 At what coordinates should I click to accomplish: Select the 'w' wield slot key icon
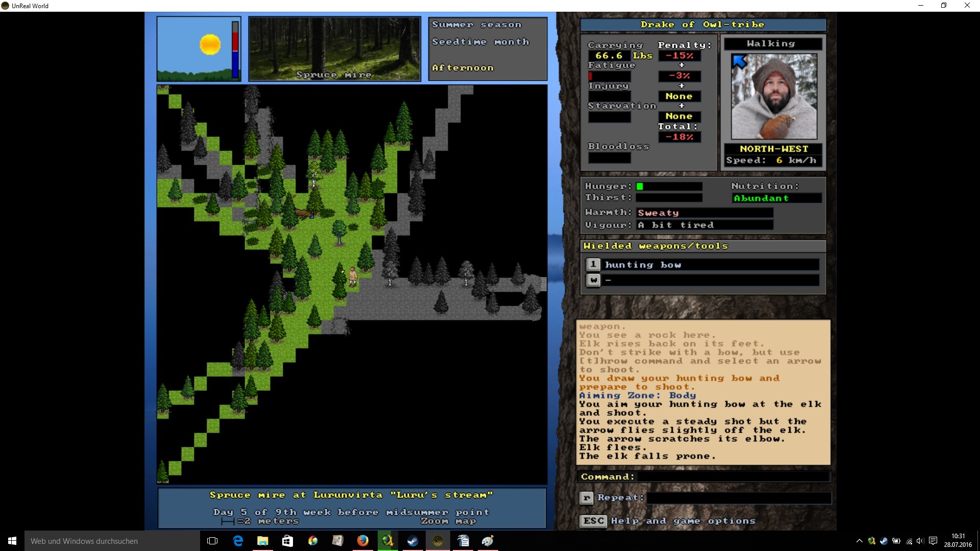pos(593,280)
